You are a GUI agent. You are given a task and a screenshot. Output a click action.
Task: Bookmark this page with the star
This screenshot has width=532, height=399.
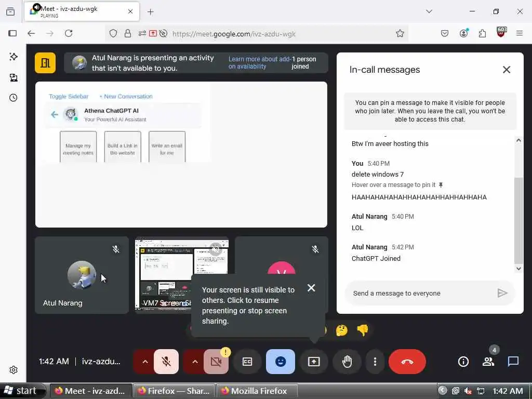click(x=400, y=33)
